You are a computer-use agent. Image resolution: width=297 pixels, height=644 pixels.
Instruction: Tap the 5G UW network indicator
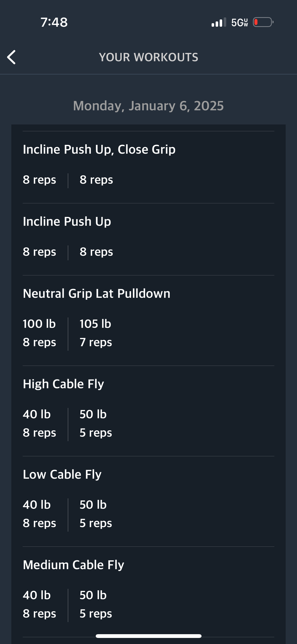(240, 22)
